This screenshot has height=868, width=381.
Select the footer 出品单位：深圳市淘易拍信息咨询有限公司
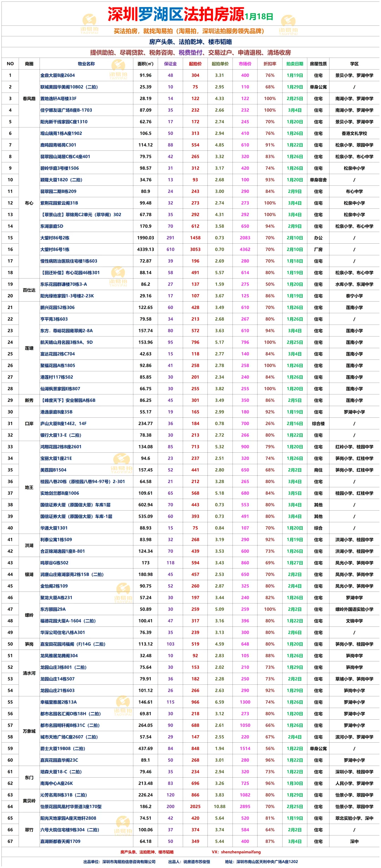pyautogui.click(x=119, y=862)
